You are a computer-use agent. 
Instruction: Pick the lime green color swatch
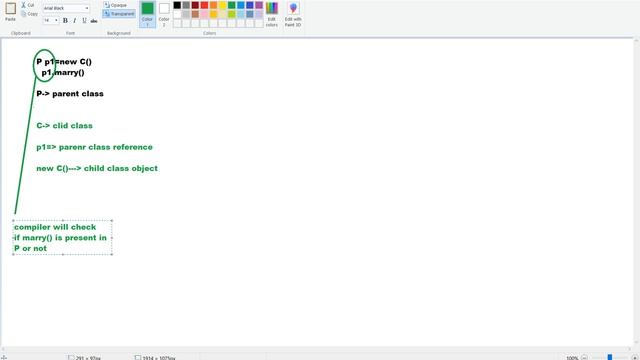coord(231,14)
